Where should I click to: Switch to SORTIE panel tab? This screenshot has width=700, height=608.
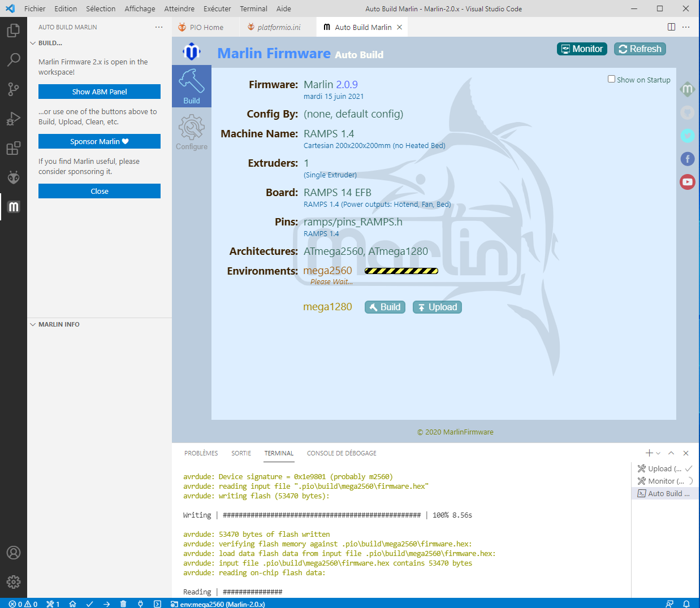click(x=241, y=453)
